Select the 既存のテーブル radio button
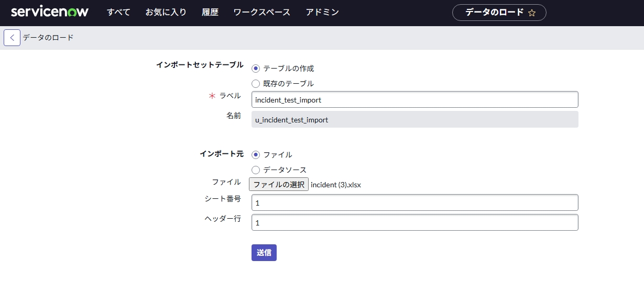Screen dimensions: 644x305 pyautogui.click(x=256, y=84)
